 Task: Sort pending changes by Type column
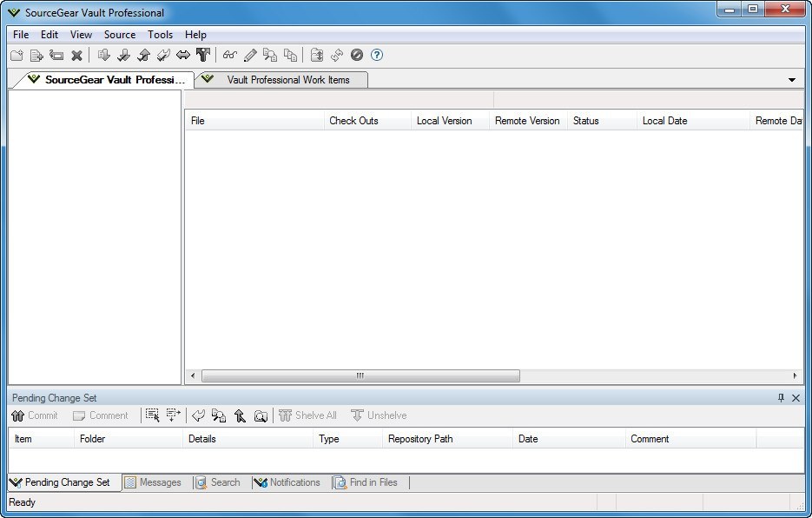coord(348,439)
